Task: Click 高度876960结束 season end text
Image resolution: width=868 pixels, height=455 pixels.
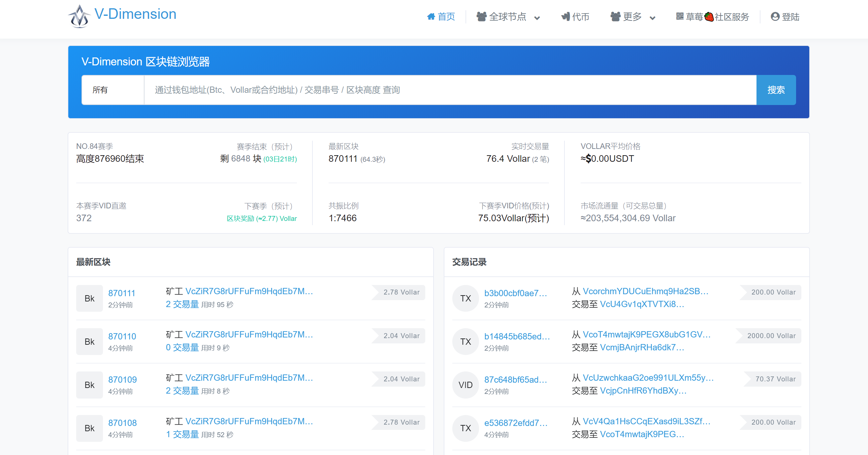Action: click(110, 158)
